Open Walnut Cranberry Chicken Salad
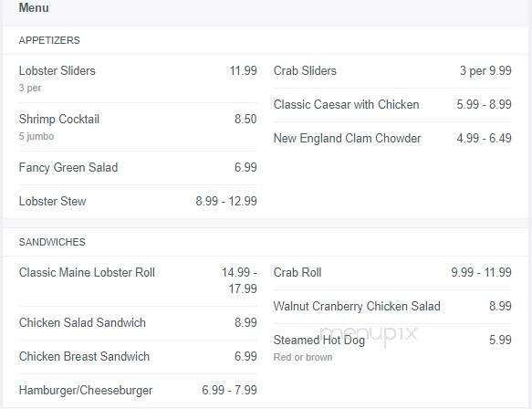This screenshot has width=532, height=409. (x=357, y=306)
